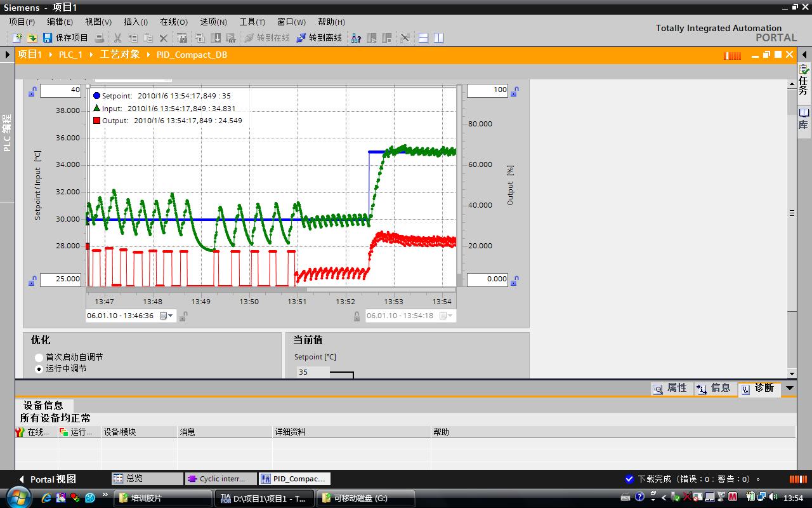Image resolution: width=812 pixels, height=508 pixels.
Task: Edit the 100 output axis maximum field
Action: pyautogui.click(x=488, y=90)
